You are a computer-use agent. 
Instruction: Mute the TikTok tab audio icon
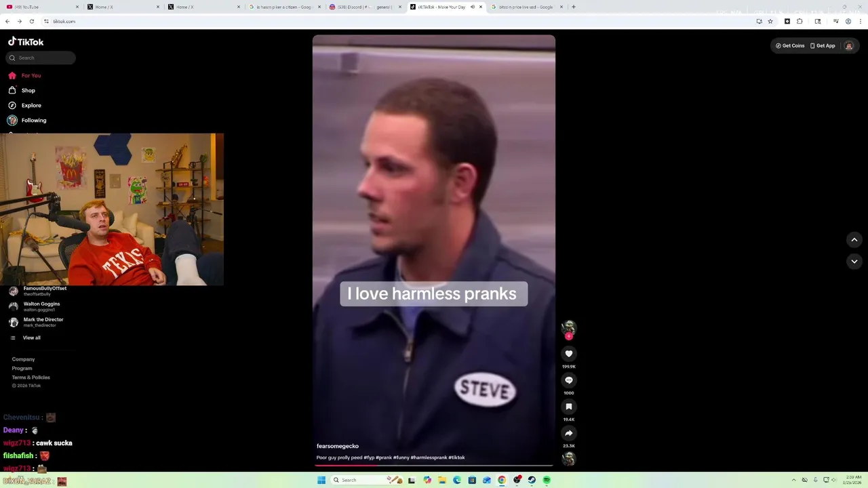coord(472,7)
